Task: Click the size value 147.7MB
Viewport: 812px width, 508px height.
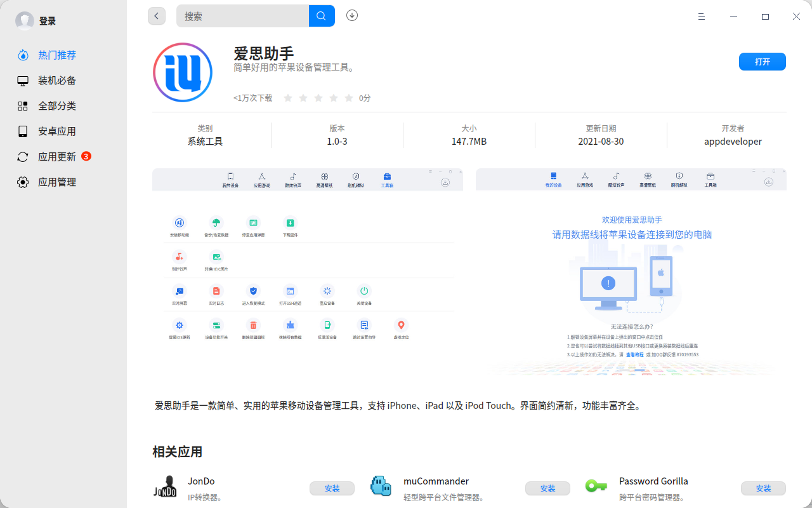Action: click(469, 142)
